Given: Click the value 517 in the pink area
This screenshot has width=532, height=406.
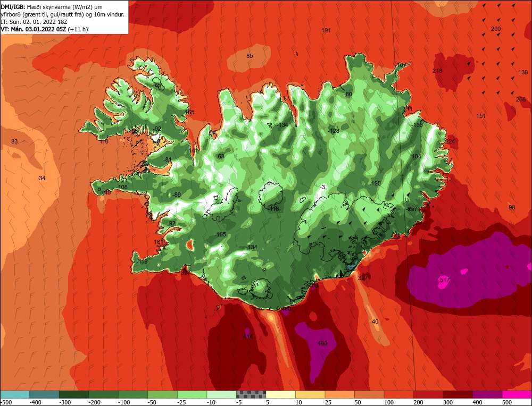Looking at the screenshot, I should (x=444, y=280).
